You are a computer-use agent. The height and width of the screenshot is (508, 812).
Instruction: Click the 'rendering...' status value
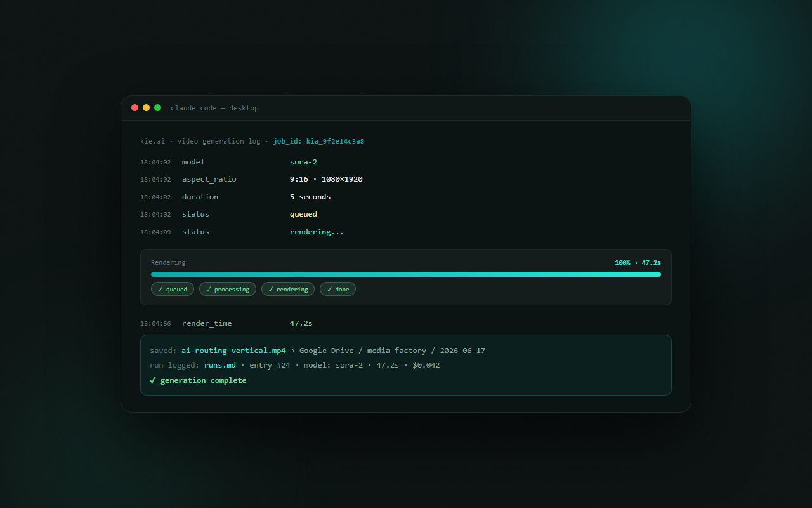[317, 232]
